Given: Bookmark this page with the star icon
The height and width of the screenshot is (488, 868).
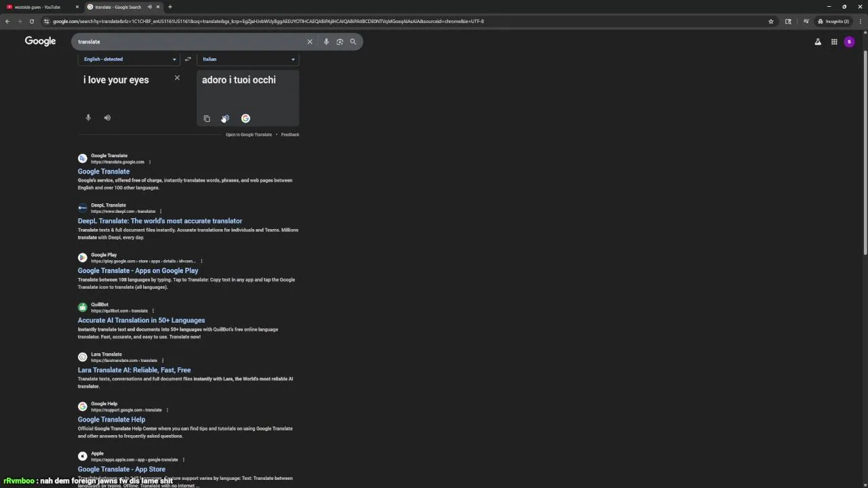Looking at the screenshot, I should coord(771,21).
